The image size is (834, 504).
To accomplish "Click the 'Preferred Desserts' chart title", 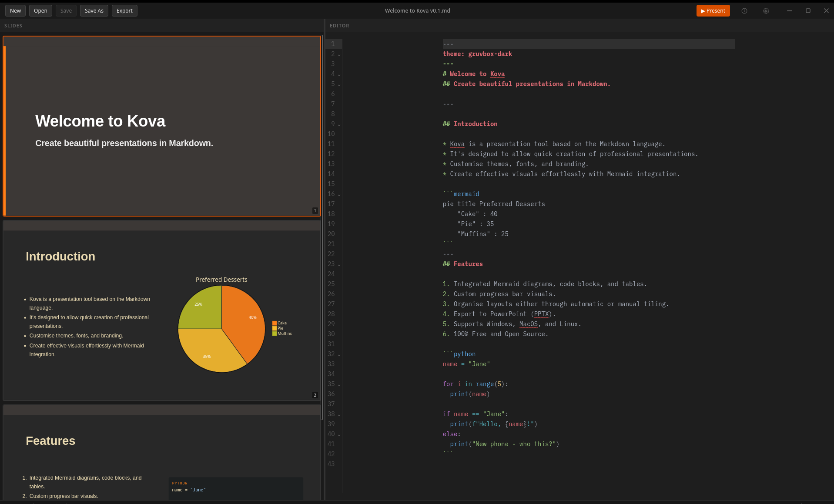I will 221,280.
